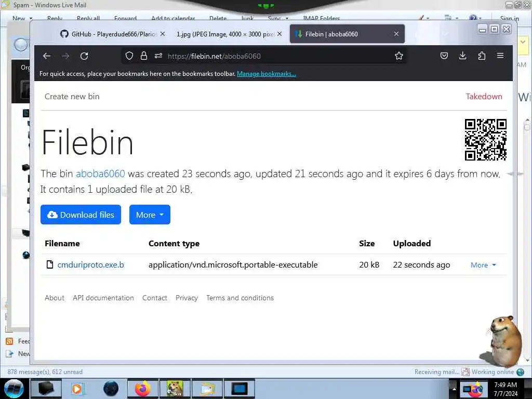Open Firefox extensions puzzle icon
This screenshot has width=532, height=399.
[482, 56]
